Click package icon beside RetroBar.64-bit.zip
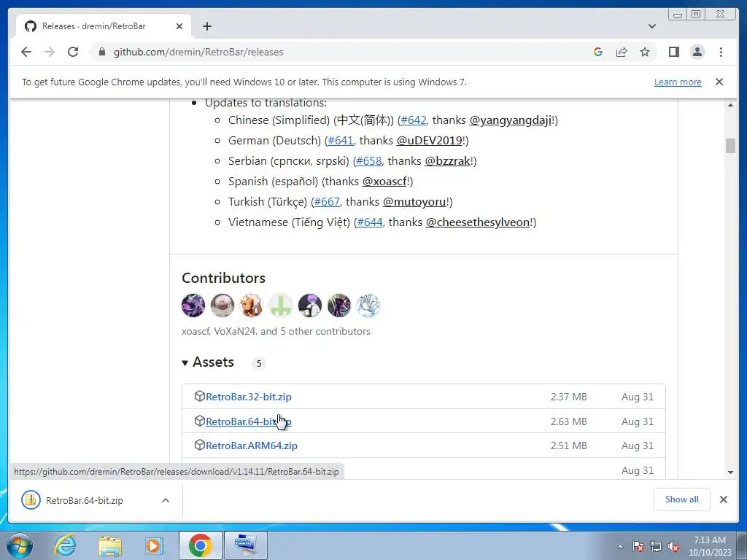The height and width of the screenshot is (560, 747). point(200,421)
